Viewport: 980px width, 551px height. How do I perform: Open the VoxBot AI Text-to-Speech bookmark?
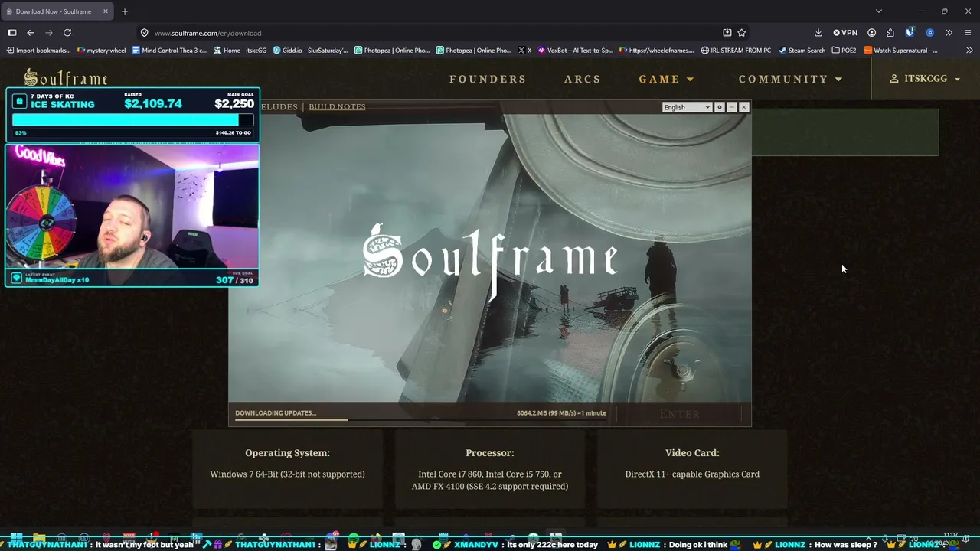pos(575,51)
